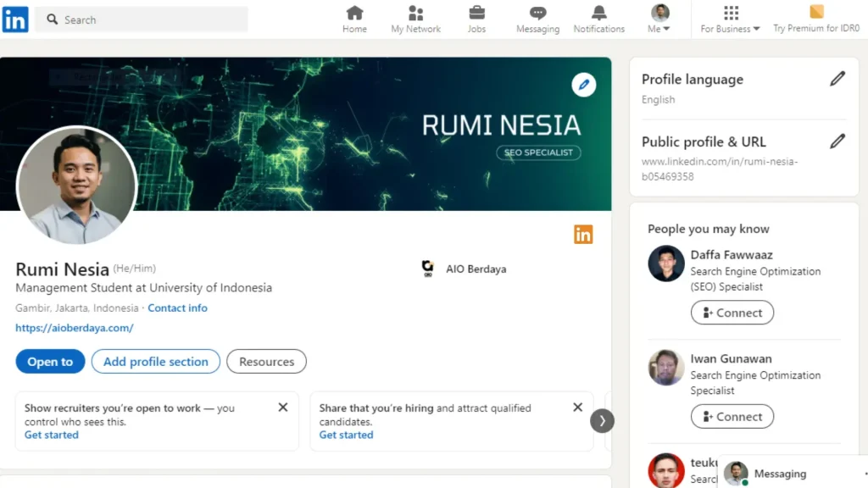Click Add profile section button
The height and width of the screenshot is (488, 868).
coord(156,361)
